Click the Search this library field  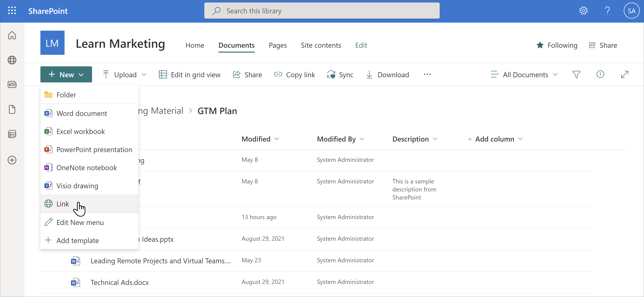[322, 11]
